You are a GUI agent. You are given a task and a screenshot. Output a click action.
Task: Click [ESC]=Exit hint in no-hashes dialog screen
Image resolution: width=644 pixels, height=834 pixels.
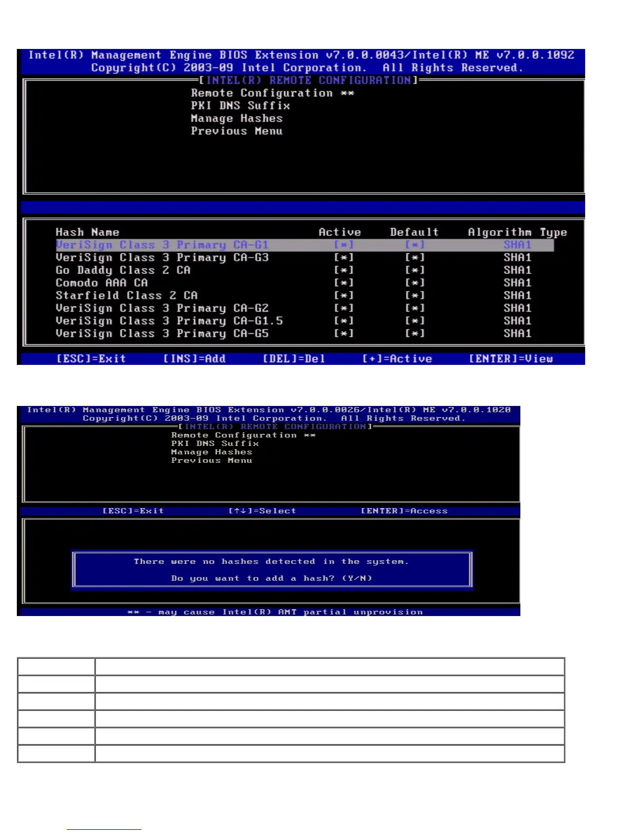pyautogui.click(x=133, y=511)
